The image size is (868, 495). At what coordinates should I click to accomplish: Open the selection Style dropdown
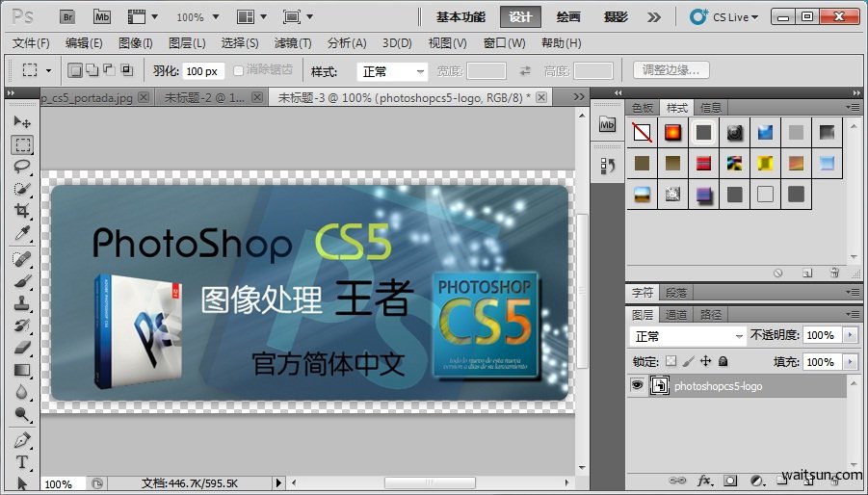[x=392, y=71]
